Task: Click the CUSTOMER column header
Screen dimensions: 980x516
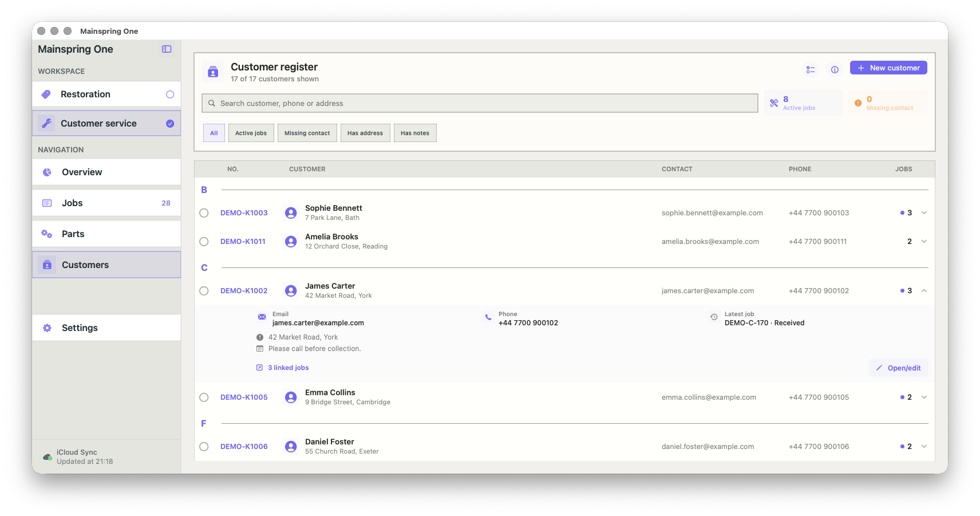Action: tap(307, 169)
